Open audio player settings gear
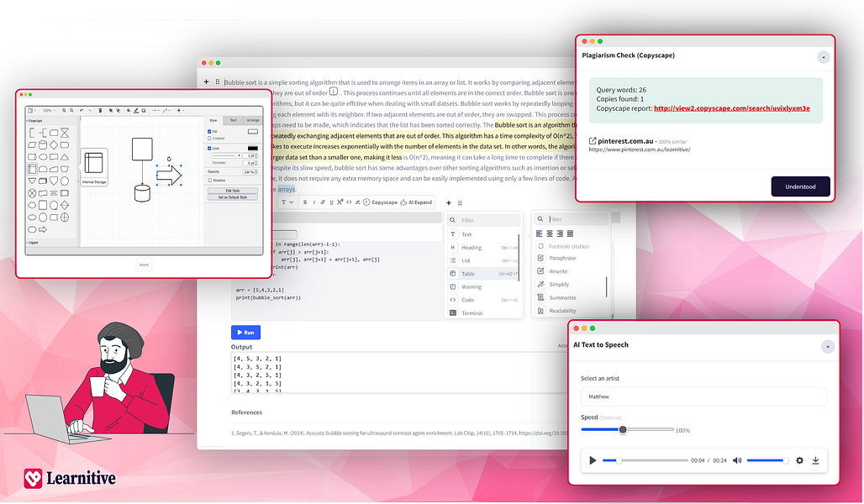The width and height of the screenshot is (864, 504). pyautogui.click(x=799, y=460)
